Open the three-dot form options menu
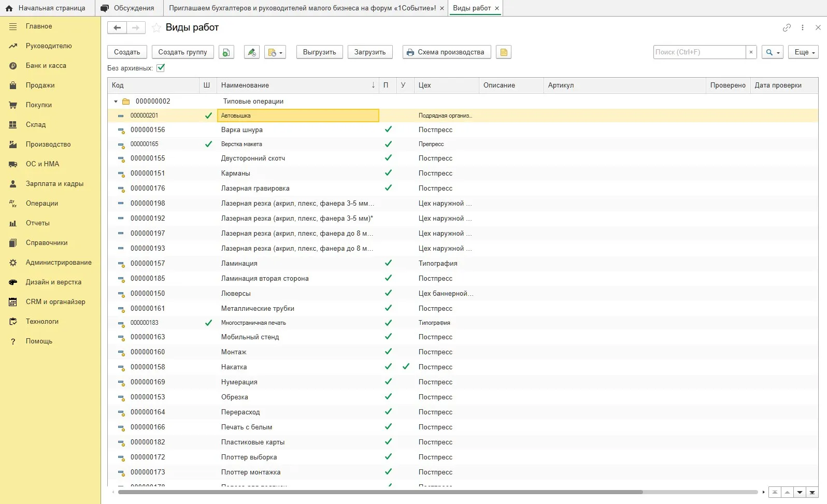The image size is (827, 504). point(802,28)
